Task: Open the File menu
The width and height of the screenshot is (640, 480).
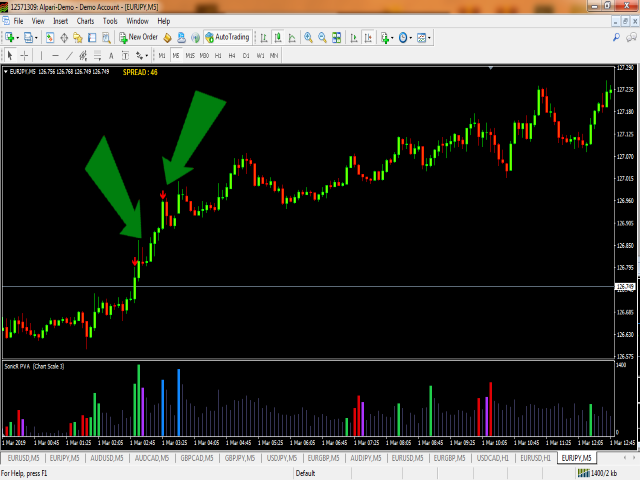Action: 18,21
